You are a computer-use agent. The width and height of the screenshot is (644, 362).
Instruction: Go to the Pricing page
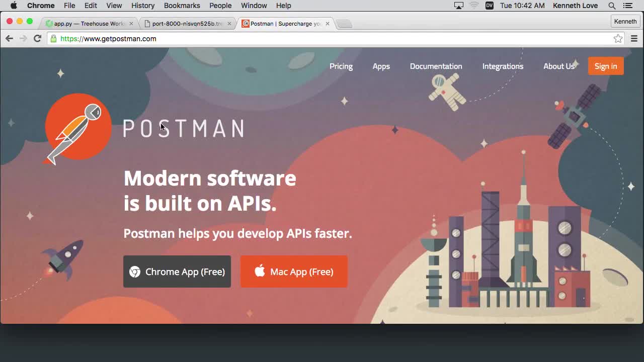pyautogui.click(x=341, y=66)
